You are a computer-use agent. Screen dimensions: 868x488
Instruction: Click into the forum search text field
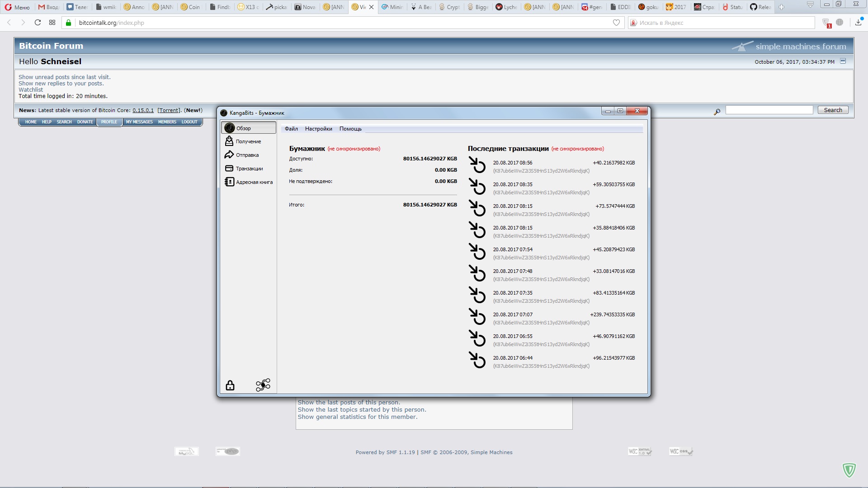[x=769, y=110]
